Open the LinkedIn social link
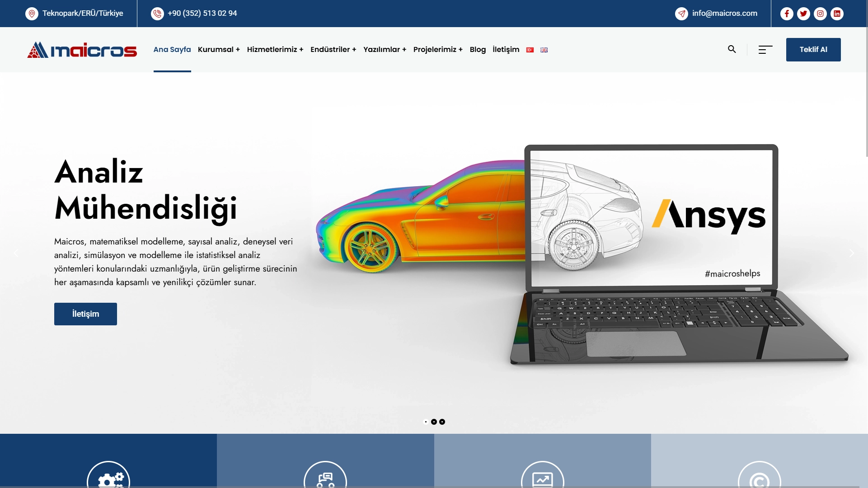Screen dimensions: 868x488 [837, 14]
